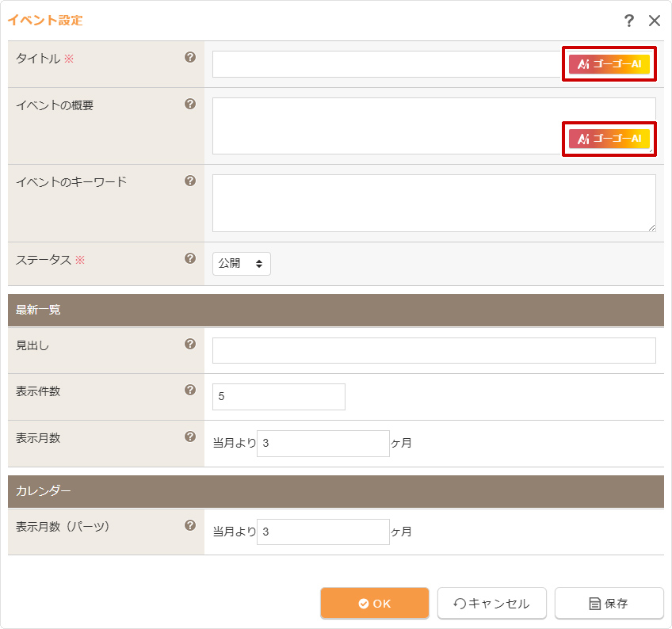
Task: Open help for イベントの概要 field
Action: tap(190, 104)
